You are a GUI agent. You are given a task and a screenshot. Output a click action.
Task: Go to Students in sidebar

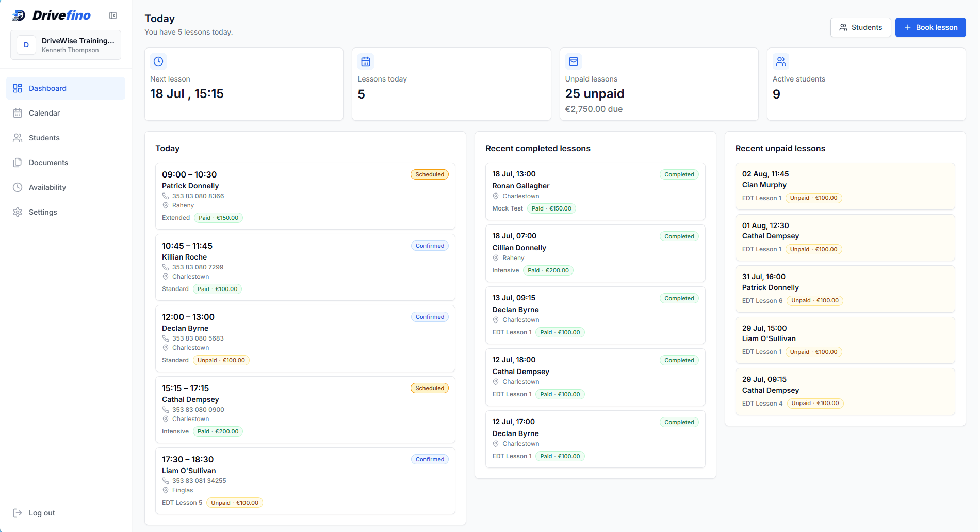click(66, 138)
